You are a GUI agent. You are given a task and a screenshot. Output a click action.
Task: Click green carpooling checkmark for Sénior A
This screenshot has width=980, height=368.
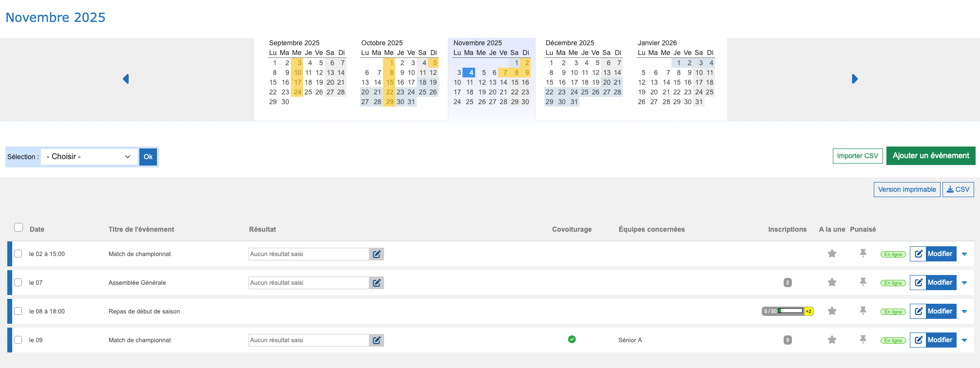[x=572, y=339]
